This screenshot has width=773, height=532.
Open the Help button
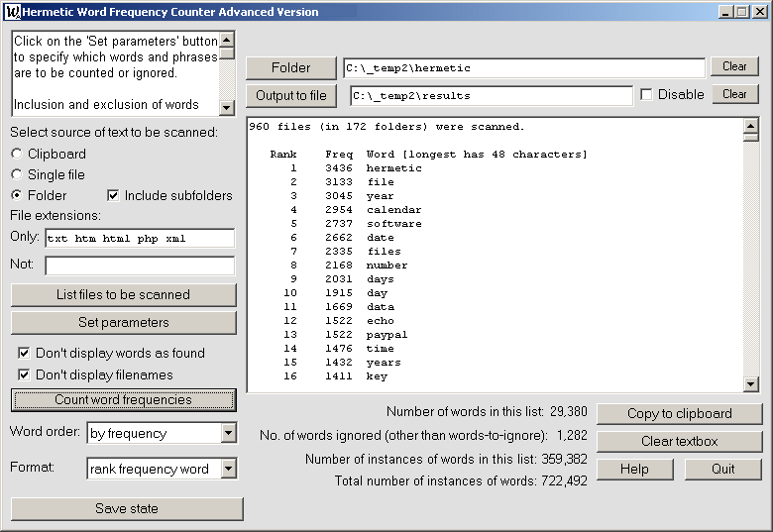634,469
